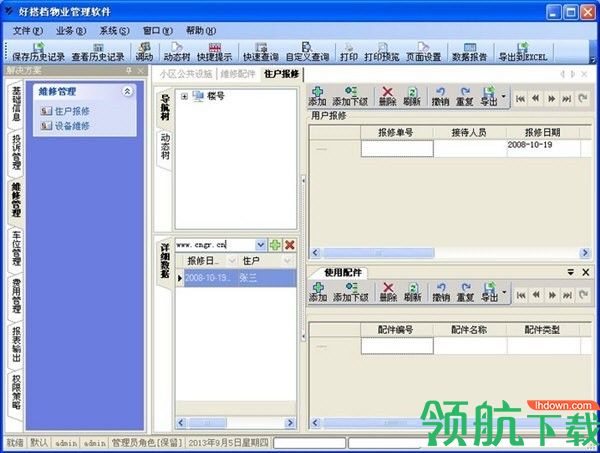Click 添加下级 in the 使用配件 toolbar
600x453 pixels.
click(x=351, y=292)
